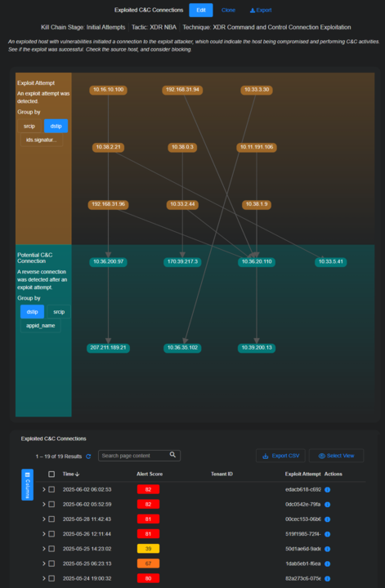Sort by the Time column arrow

point(78,474)
